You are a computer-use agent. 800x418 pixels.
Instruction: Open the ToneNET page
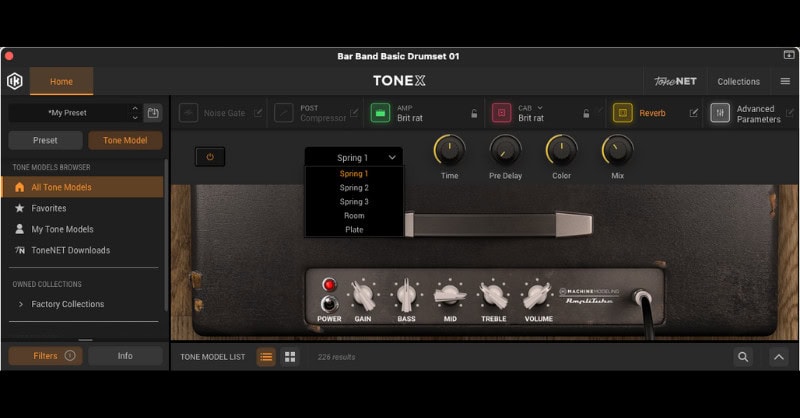pos(675,81)
